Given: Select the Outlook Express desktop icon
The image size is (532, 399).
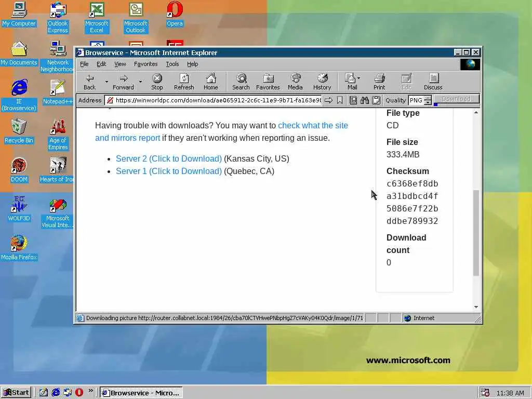Looking at the screenshot, I should 58,17.
